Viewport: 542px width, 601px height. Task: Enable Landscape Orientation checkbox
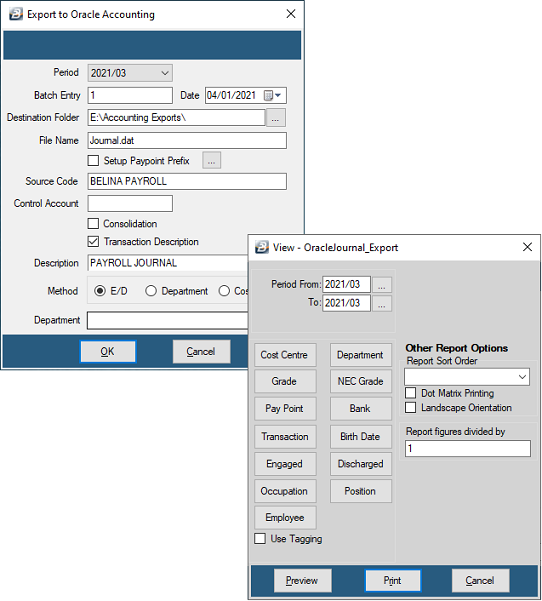point(411,407)
